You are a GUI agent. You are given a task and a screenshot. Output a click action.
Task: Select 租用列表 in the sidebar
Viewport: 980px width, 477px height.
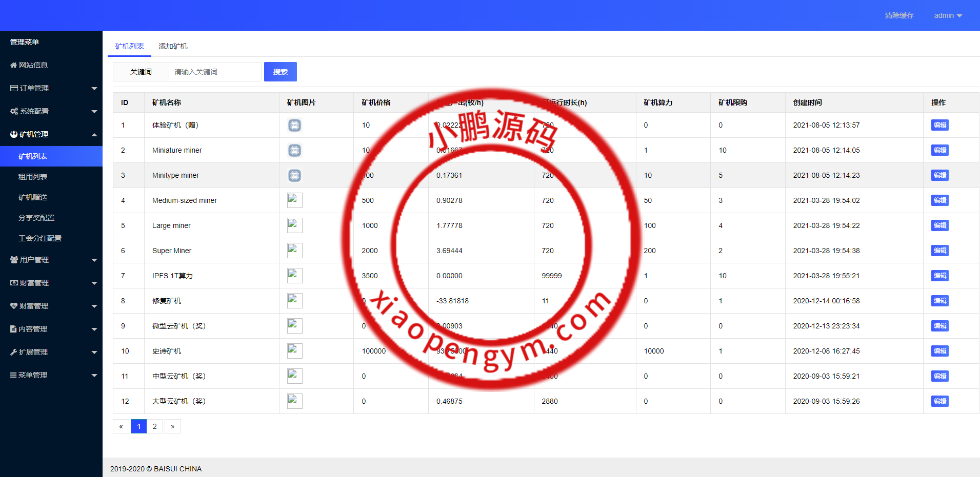tap(33, 177)
